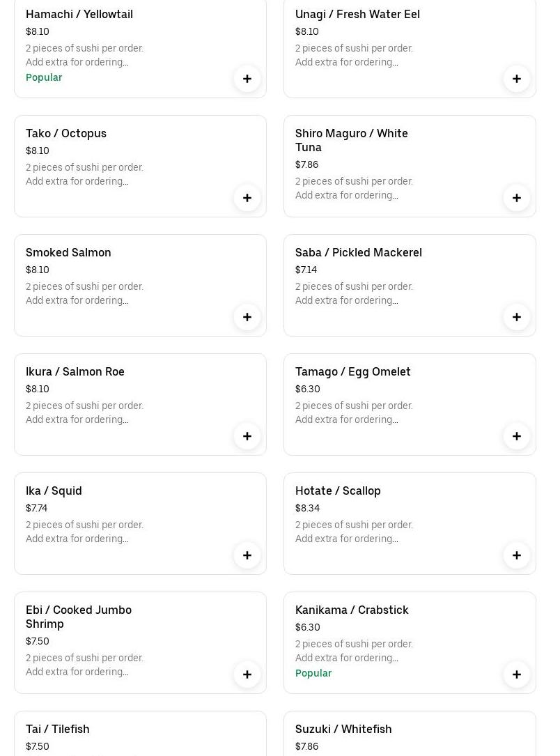Image resolution: width=560 pixels, height=756 pixels.
Task: Open the Smoked Salmon item title
Action: (x=68, y=252)
